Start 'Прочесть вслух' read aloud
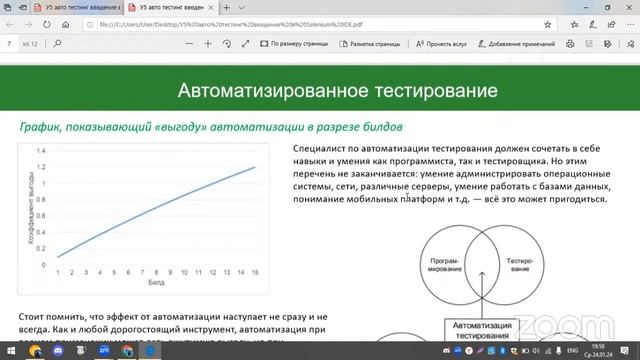 tap(441, 44)
